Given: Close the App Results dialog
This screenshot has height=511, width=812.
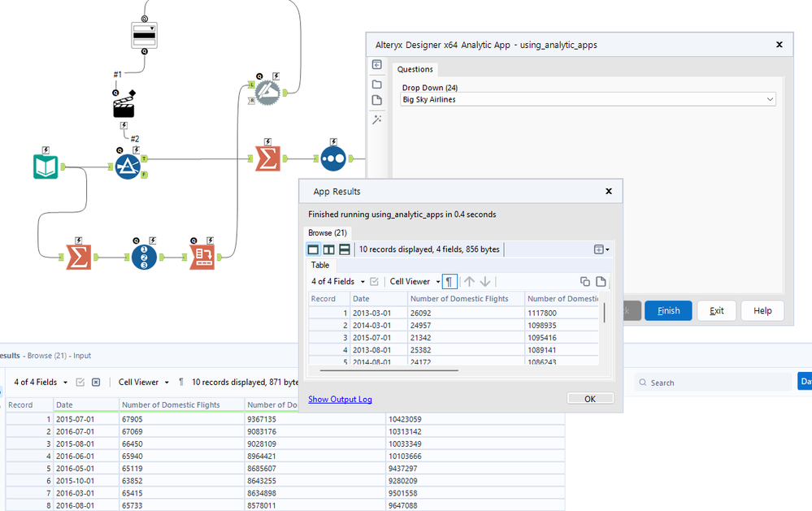Looking at the screenshot, I should tap(609, 192).
